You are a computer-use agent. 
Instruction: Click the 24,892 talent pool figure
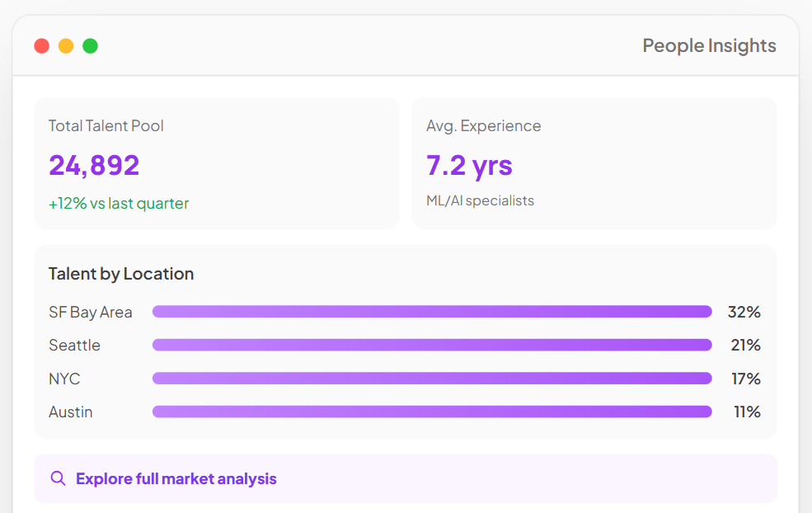(x=94, y=165)
